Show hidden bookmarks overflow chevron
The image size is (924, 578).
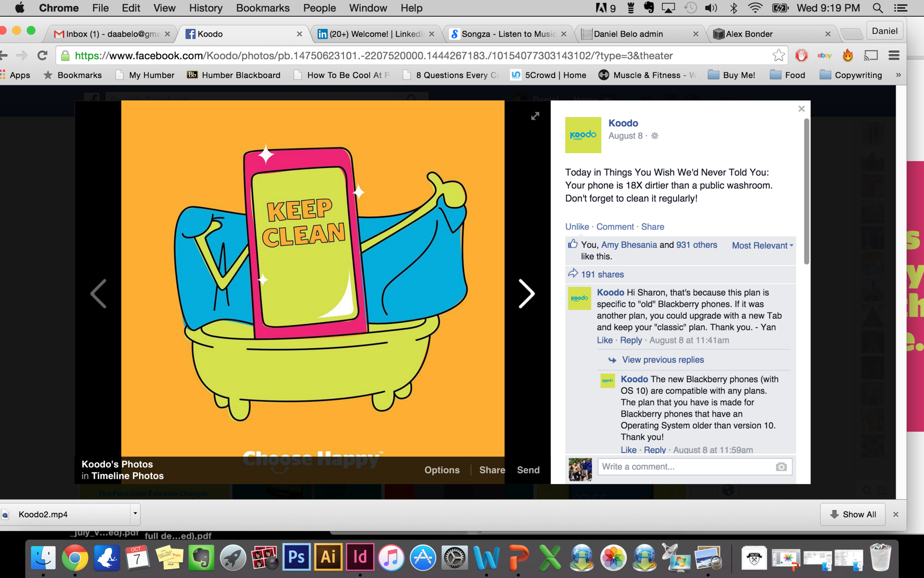pyautogui.click(x=898, y=75)
